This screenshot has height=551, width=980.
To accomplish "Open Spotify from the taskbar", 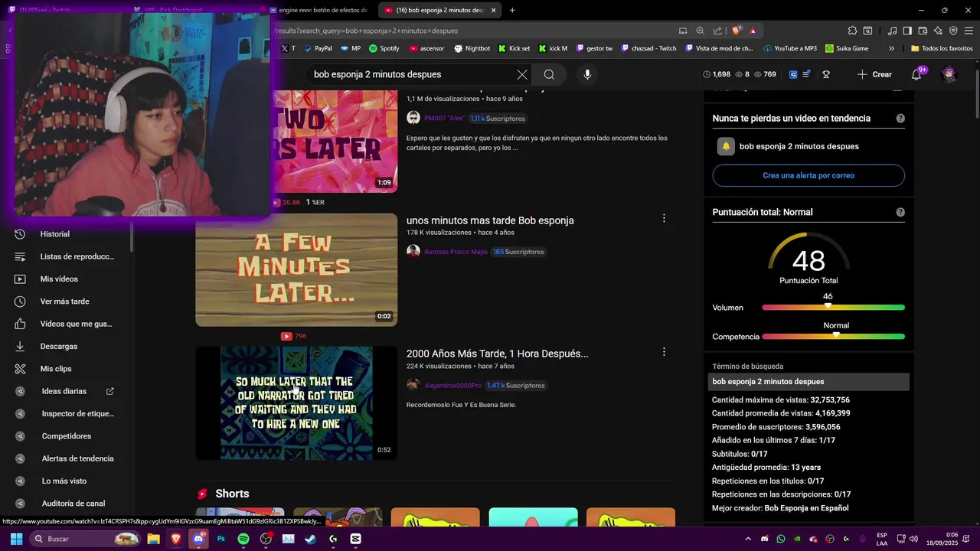I will (x=243, y=539).
